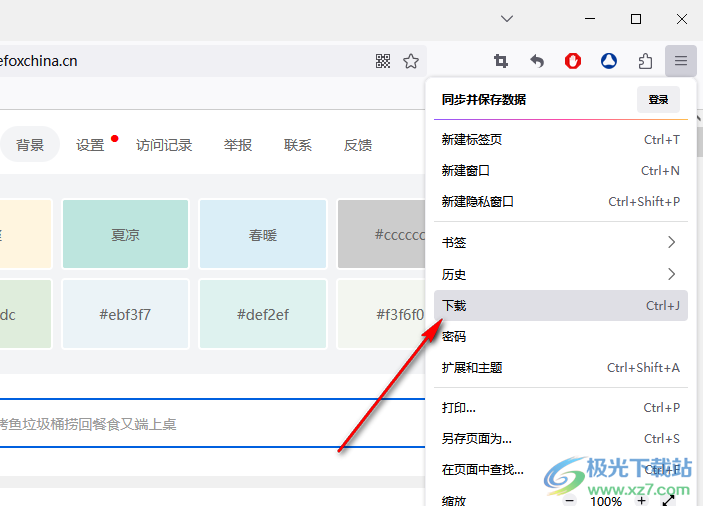This screenshot has height=506, width=703.
Task: Pick the #ebf3f7 color swatch
Action: [x=126, y=314]
